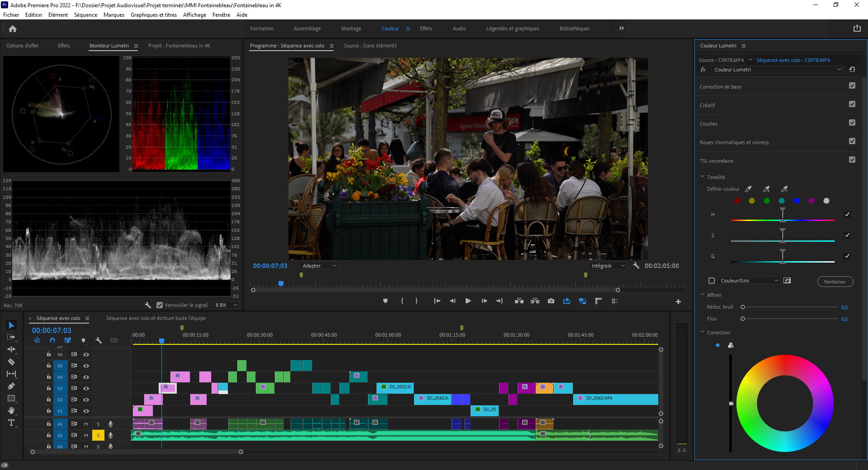Viewport: 868px width, 470px height.
Task: Uncheck Verrouiller le signal checkbox
Action: 159,305
